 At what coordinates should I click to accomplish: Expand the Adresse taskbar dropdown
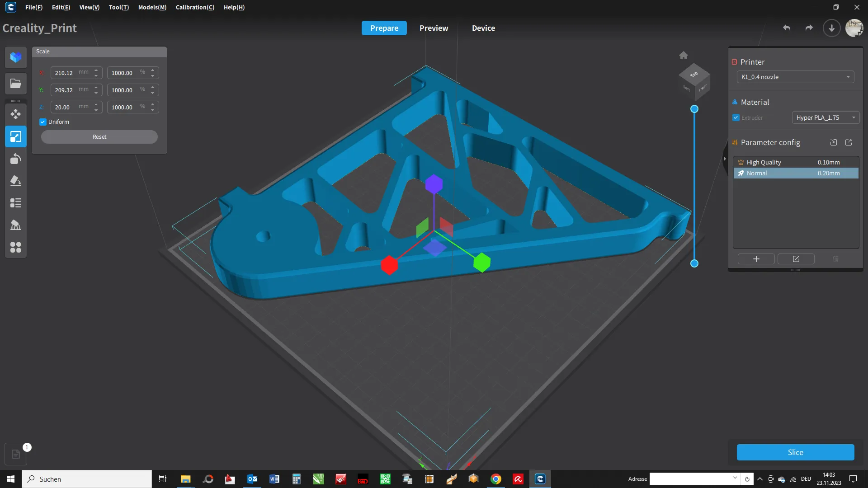click(x=735, y=478)
